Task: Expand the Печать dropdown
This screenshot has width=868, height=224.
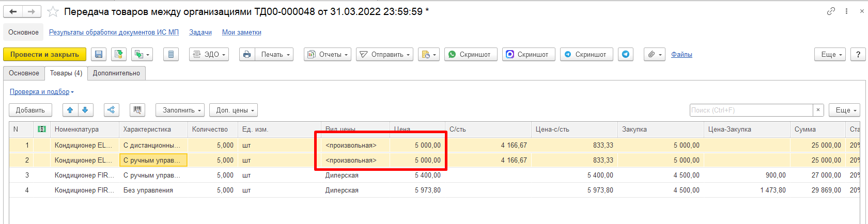Action: (274, 54)
